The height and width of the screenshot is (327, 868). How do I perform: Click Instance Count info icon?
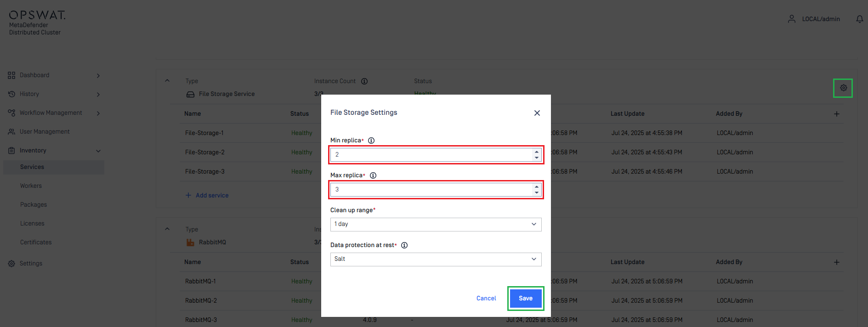click(x=364, y=81)
